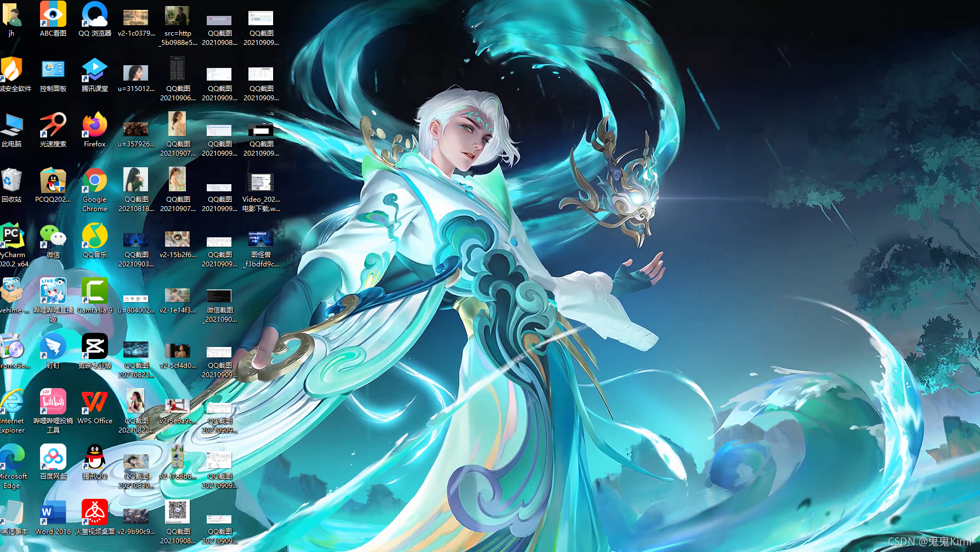980x552 pixels.
Task: Launch 百度网盘 cloud drive shortcut
Action: [53, 462]
